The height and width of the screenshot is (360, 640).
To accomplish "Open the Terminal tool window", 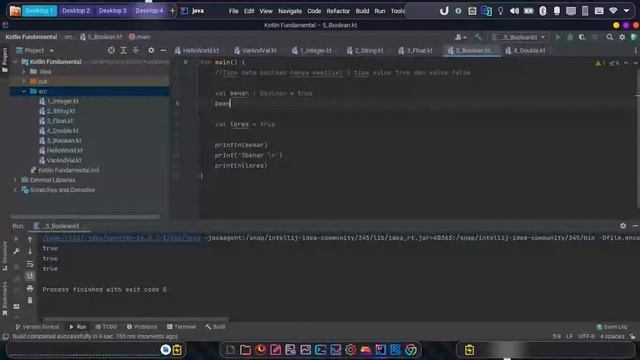I will [181, 327].
